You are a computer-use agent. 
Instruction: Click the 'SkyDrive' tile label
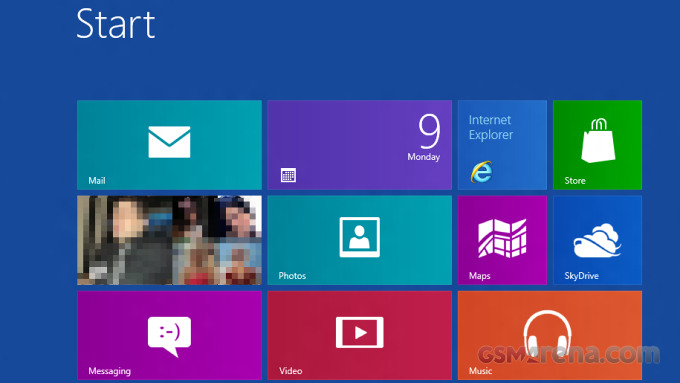pos(581,275)
